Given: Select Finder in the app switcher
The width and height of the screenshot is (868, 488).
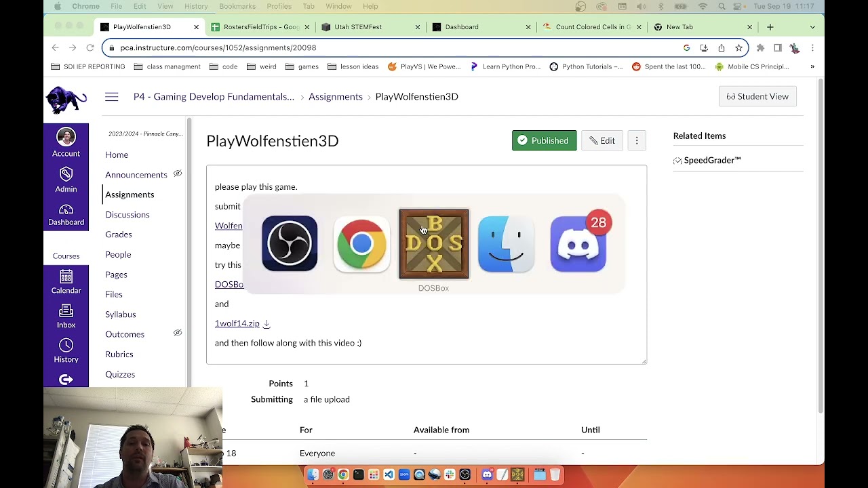Looking at the screenshot, I should point(506,244).
